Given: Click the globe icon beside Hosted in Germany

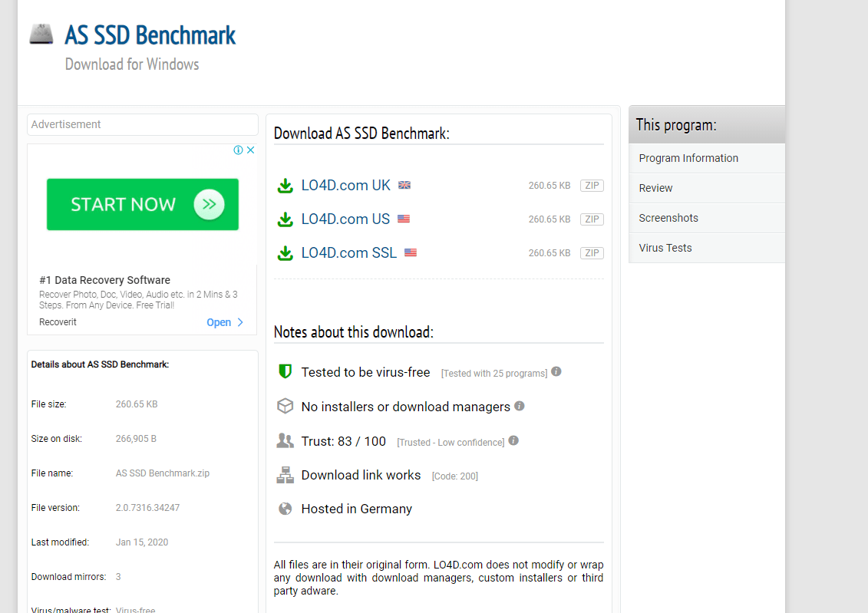Looking at the screenshot, I should pos(285,509).
